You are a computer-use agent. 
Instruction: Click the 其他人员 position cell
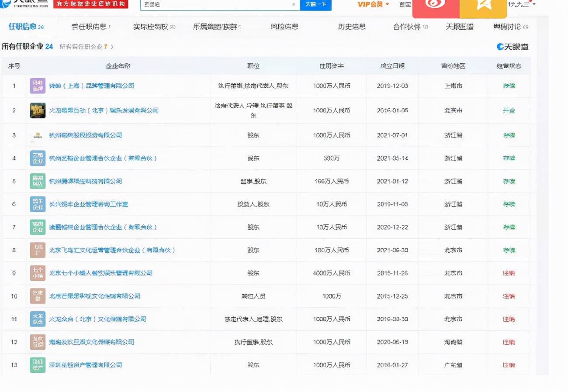pyautogui.click(x=253, y=296)
